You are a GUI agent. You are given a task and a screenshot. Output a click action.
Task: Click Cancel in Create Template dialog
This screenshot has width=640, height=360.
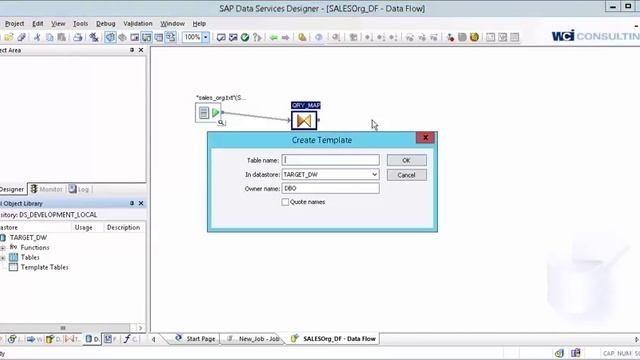coord(407,175)
